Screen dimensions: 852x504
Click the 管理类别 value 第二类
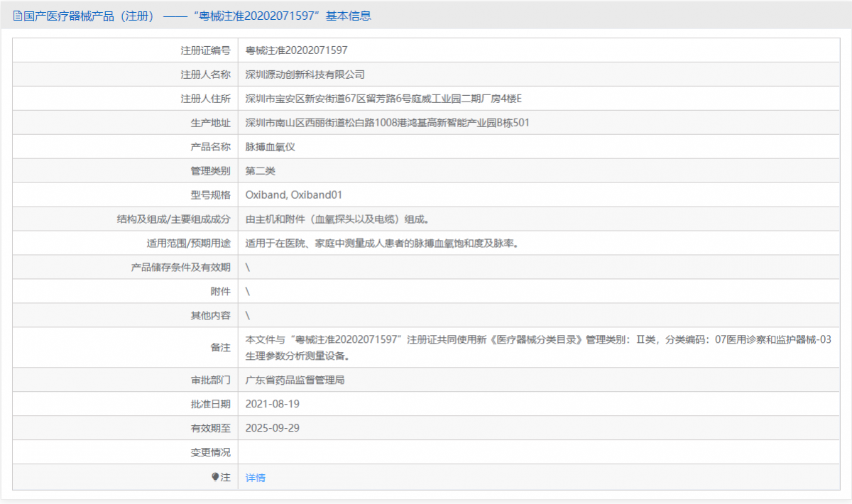point(257,170)
